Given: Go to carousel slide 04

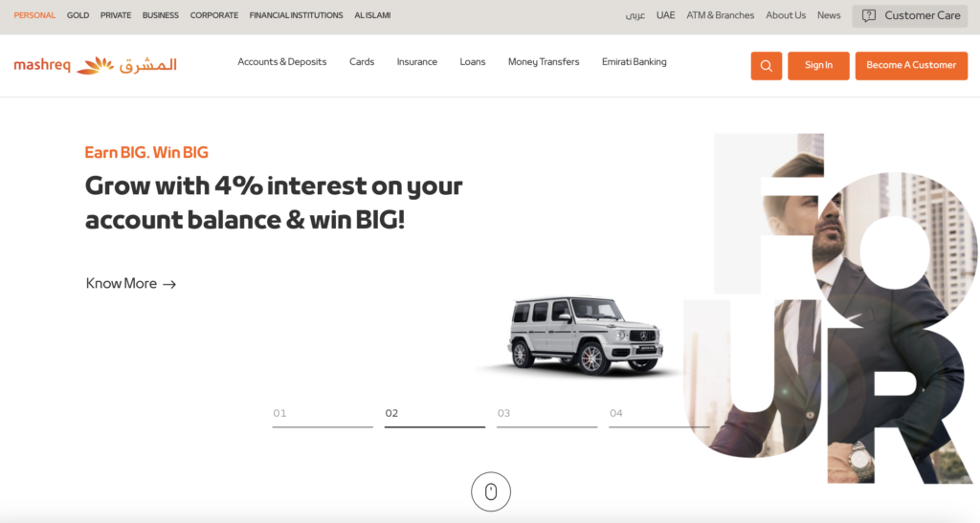Looking at the screenshot, I should tap(658, 417).
